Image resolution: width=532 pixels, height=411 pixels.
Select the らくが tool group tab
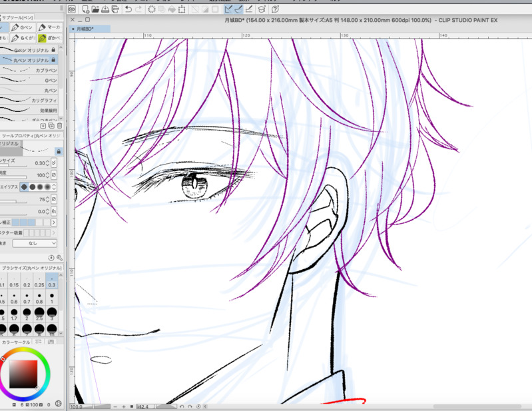click(x=22, y=38)
